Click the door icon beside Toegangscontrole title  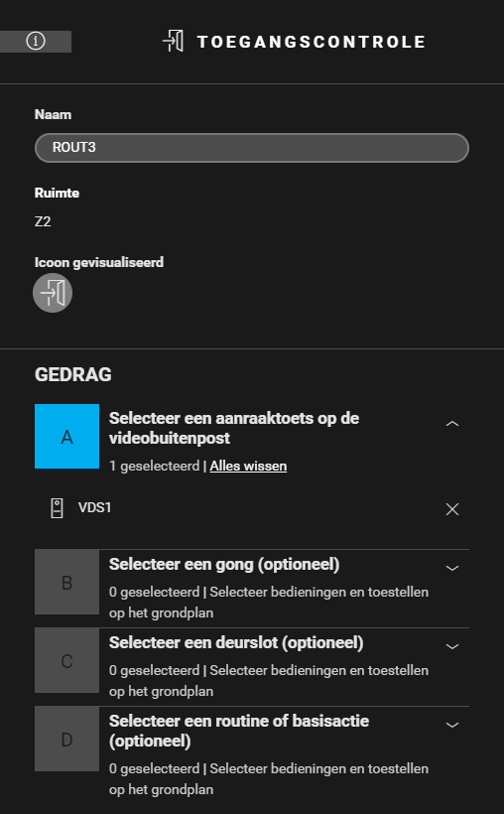173,41
